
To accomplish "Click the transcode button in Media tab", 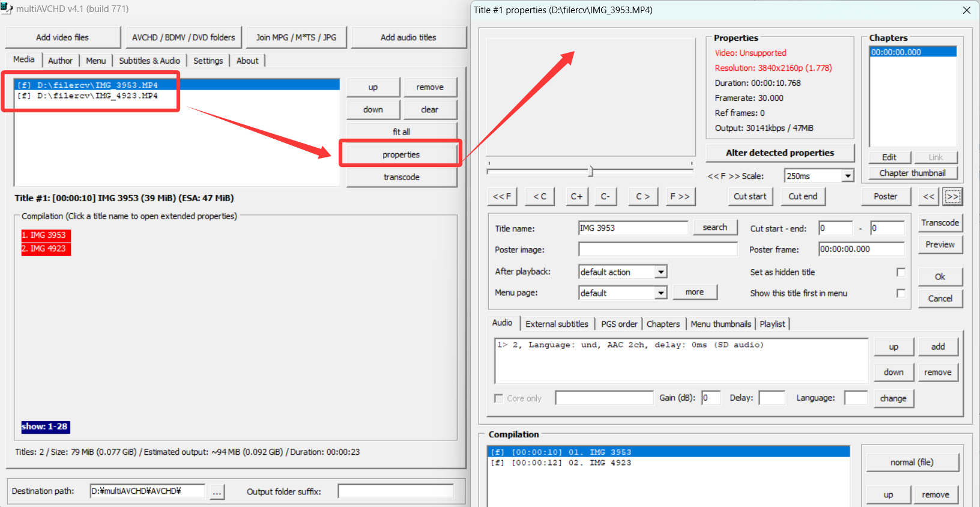I will tap(402, 177).
